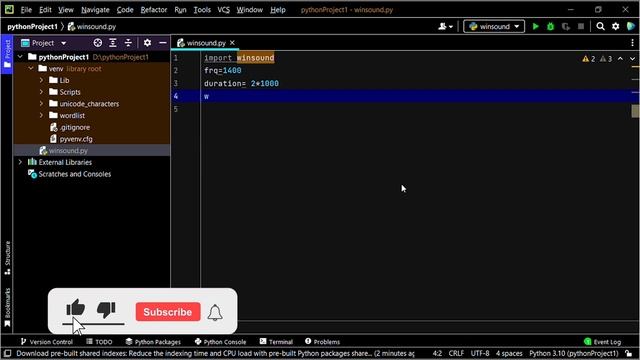Open Python Console tool window

[220, 342]
